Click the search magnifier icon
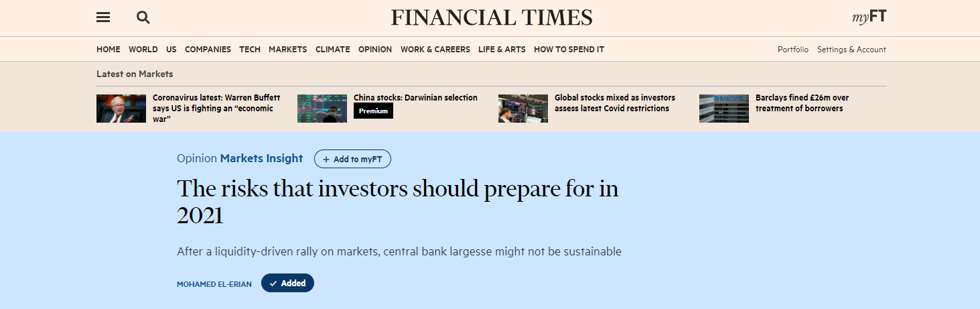This screenshot has height=309, width=980. coord(143,17)
